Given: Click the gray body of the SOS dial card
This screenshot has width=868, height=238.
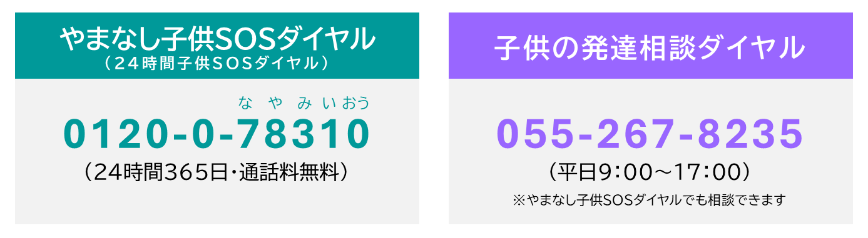Looking at the screenshot, I should 217,151.
